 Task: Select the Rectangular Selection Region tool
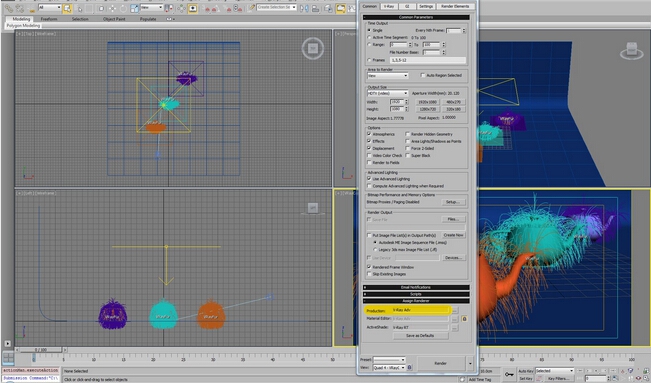pyautogui.click(x=90, y=8)
